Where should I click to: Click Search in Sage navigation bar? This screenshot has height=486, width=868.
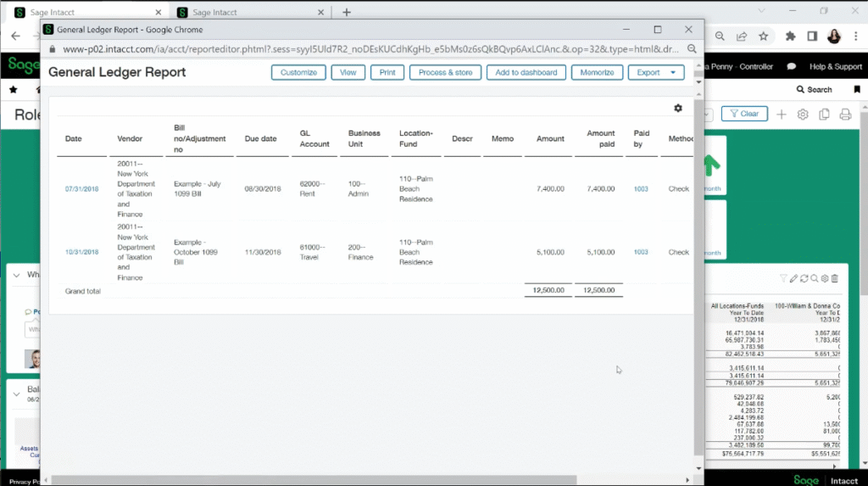point(815,89)
